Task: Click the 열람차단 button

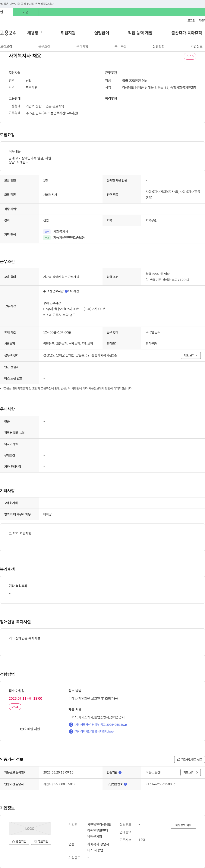Action: click(41, 841)
